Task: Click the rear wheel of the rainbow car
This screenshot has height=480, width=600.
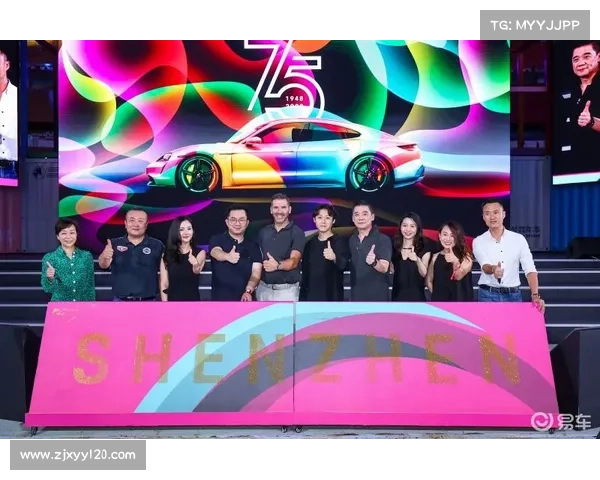Action: click(x=368, y=172)
